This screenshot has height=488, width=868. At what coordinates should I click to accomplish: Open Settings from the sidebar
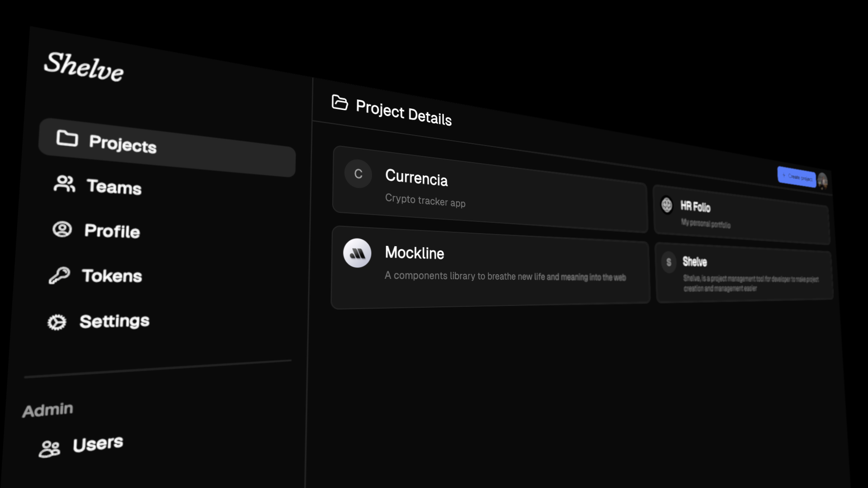114,321
